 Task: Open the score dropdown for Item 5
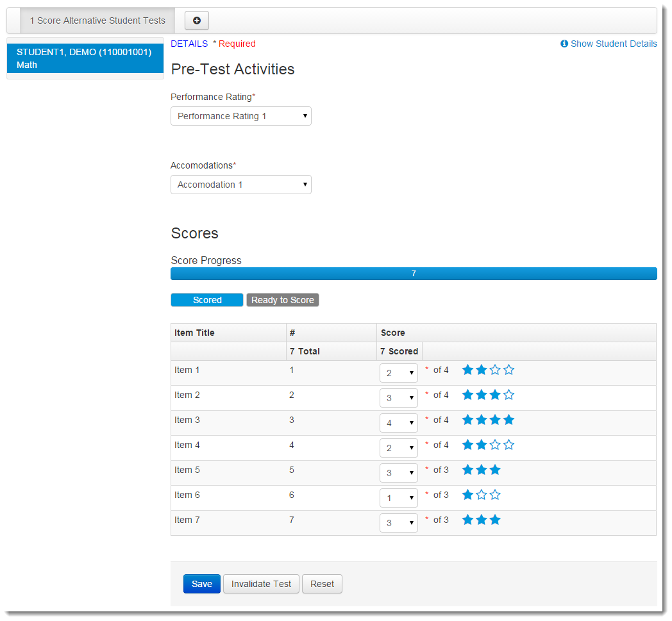click(x=398, y=472)
